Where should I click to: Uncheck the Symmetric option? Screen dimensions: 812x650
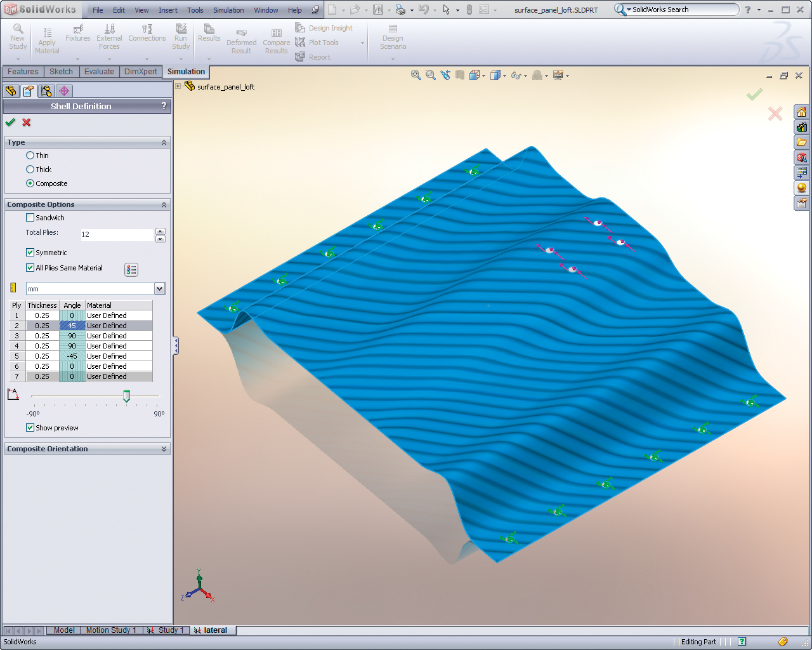(29, 252)
